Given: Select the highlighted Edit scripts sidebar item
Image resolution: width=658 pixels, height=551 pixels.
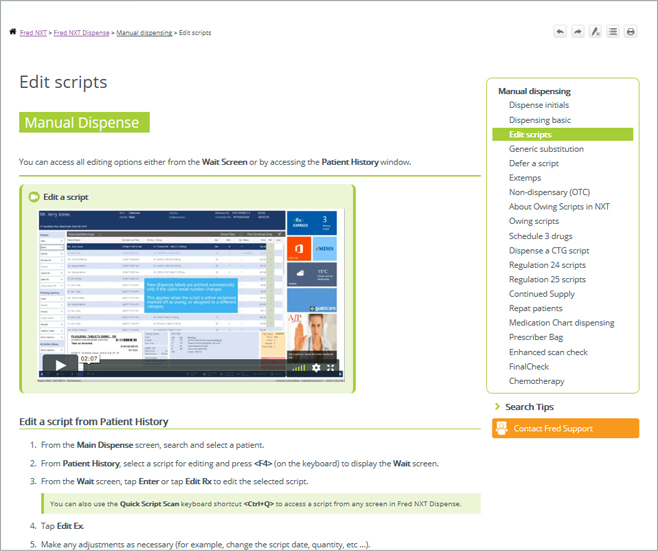Looking at the screenshot, I should [562, 134].
